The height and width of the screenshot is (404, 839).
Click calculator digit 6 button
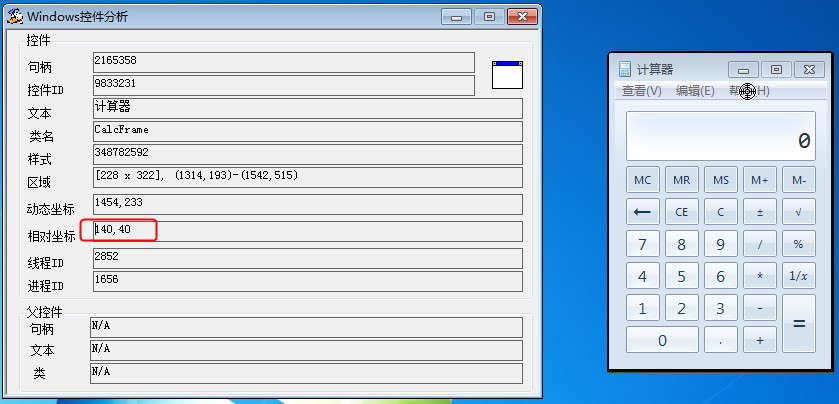(x=721, y=276)
